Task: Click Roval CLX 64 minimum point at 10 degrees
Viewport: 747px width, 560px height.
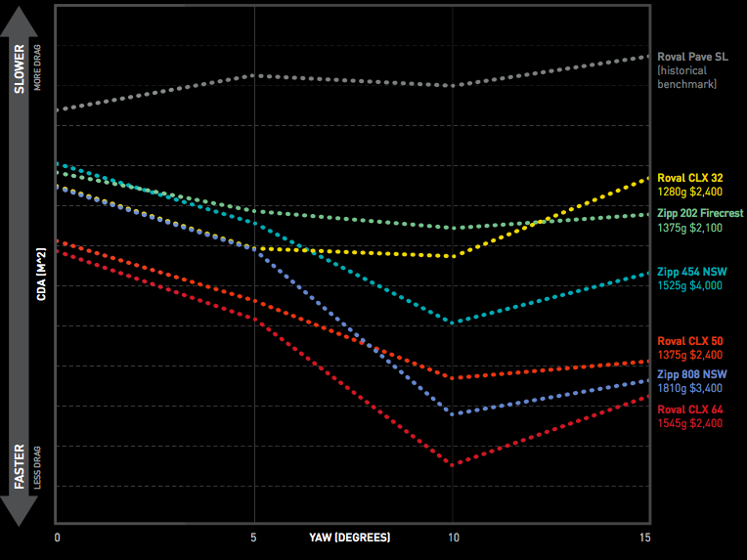Action: pyautogui.click(x=453, y=465)
